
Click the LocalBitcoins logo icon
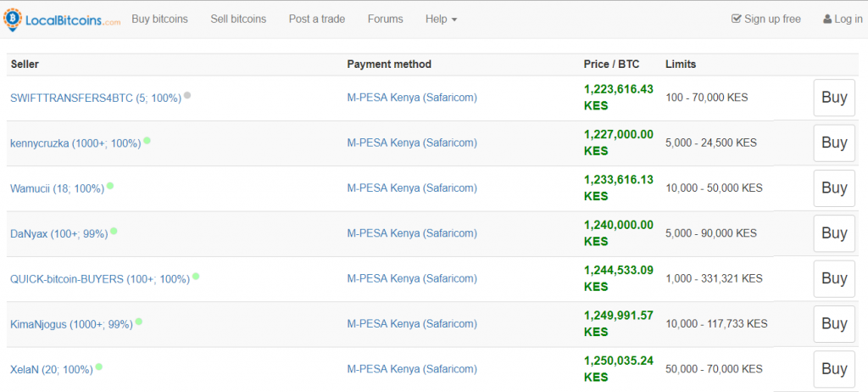pyautogui.click(x=11, y=20)
